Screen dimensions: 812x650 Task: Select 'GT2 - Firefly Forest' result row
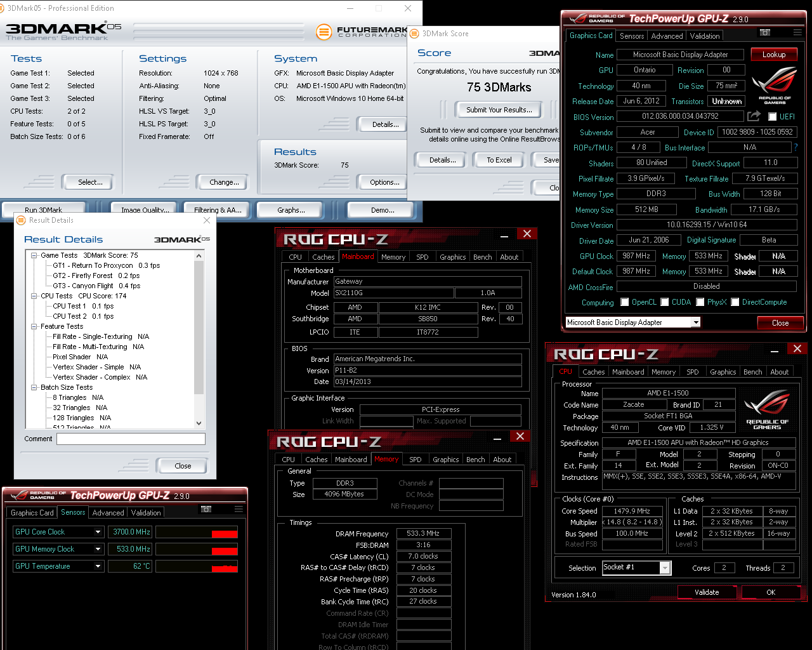(96, 275)
